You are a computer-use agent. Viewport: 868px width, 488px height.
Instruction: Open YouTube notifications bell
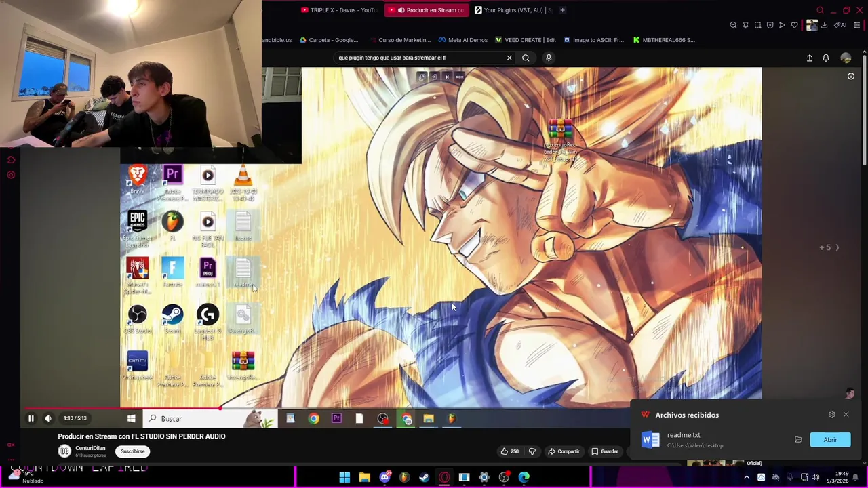(826, 58)
